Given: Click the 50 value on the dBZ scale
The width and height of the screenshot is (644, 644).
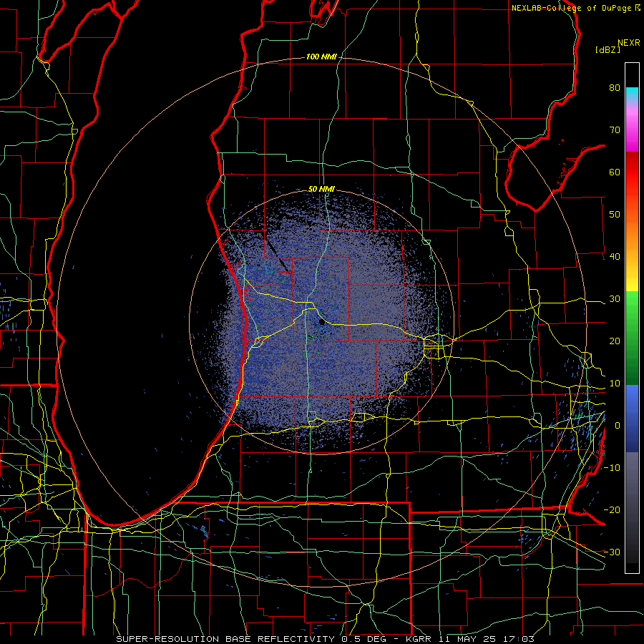Looking at the screenshot, I should [615, 215].
